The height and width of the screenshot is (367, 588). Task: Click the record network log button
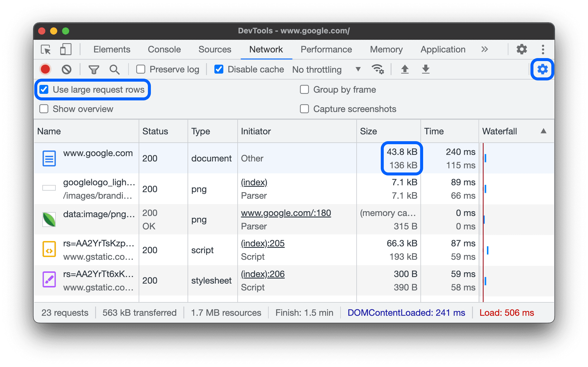46,69
